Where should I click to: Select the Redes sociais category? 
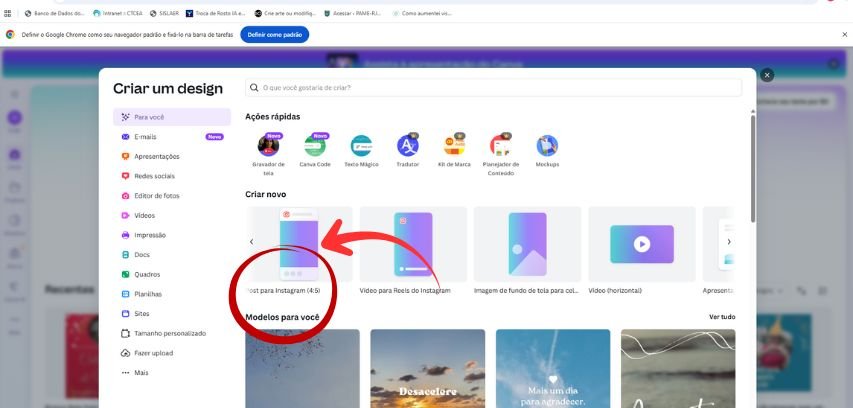coord(155,176)
